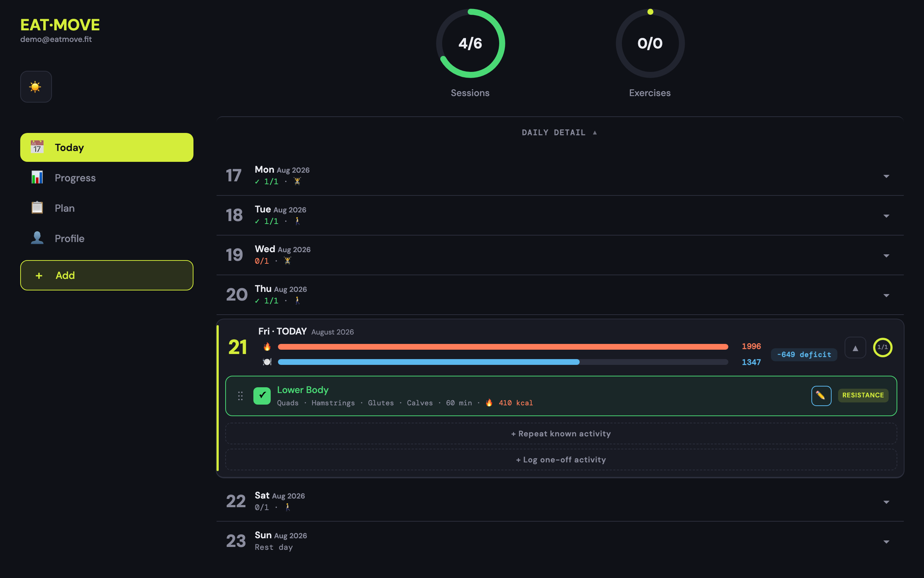
Task: Click Log one-off activity
Action: click(561, 460)
